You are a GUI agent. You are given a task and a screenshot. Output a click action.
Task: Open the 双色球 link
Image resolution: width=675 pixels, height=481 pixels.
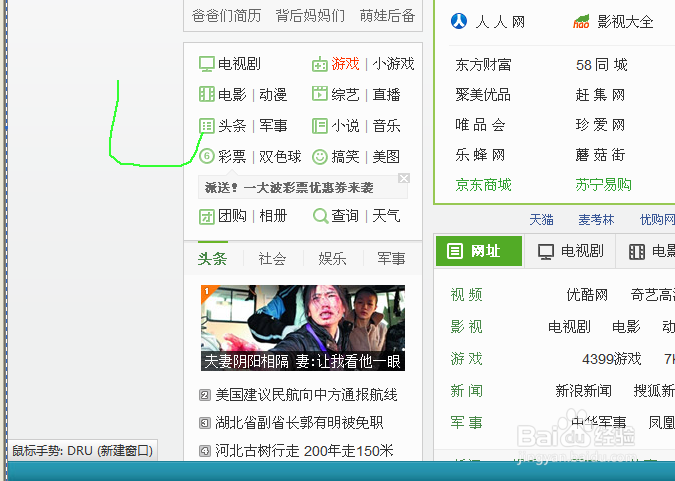[280, 156]
